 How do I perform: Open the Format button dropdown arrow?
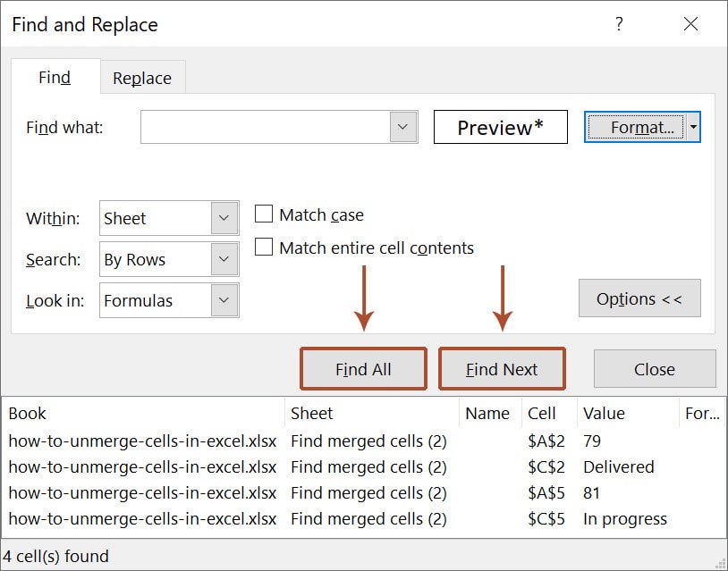692,127
